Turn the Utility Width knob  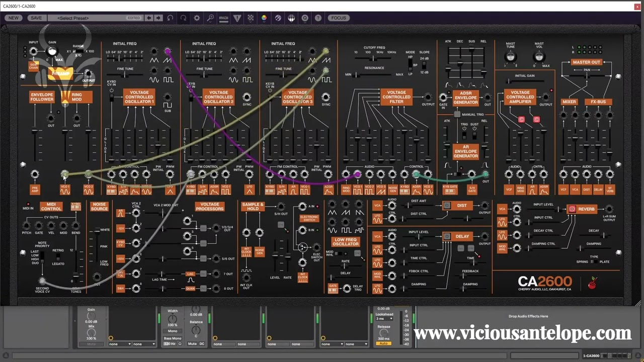[x=173, y=319]
